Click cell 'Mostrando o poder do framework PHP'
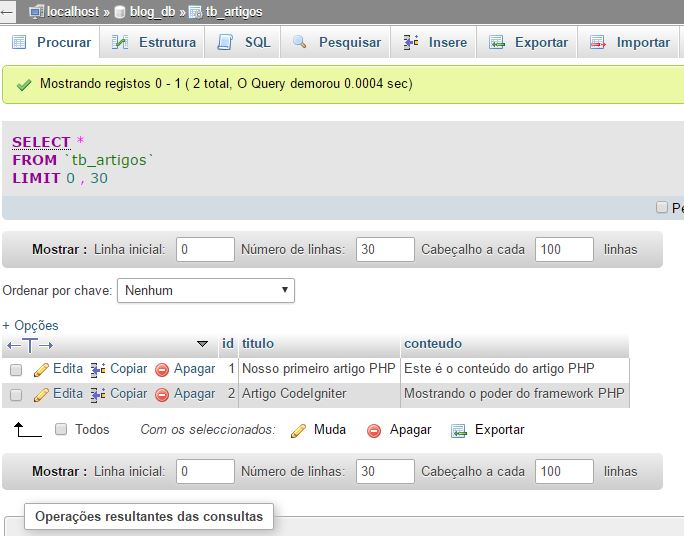 [x=515, y=394]
